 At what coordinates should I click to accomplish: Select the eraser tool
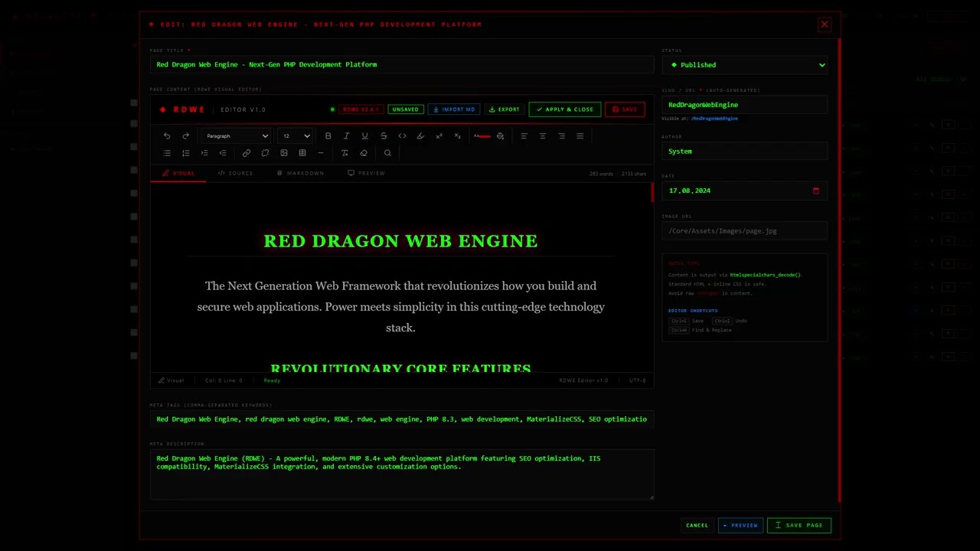364,153
